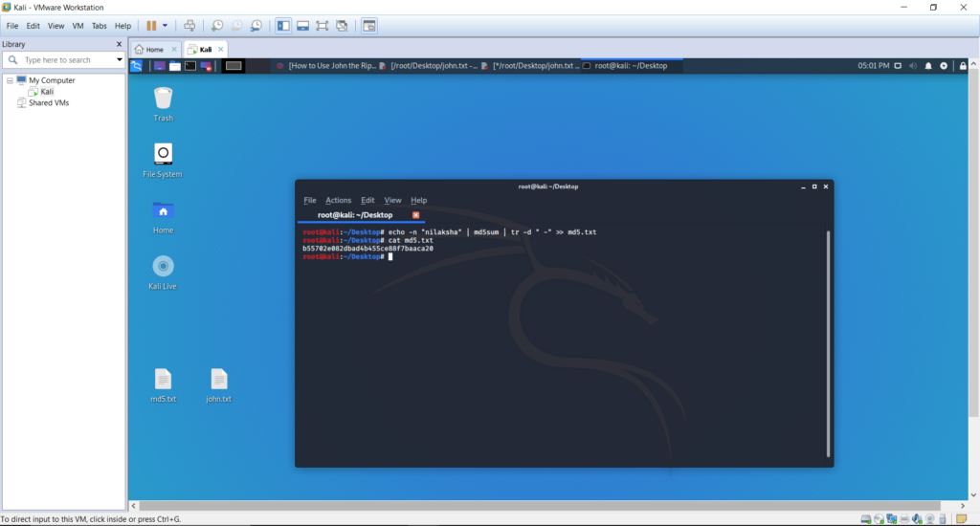980x526 pixels.
Task: Toggle the thumbnail bar view
Action: [302, 26]
